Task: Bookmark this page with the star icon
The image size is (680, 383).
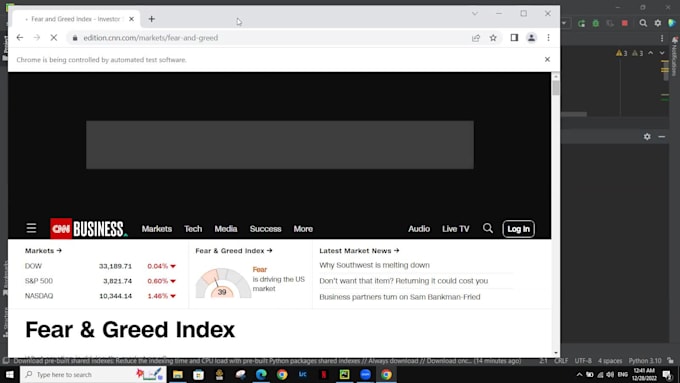Action: coord(493,38)
